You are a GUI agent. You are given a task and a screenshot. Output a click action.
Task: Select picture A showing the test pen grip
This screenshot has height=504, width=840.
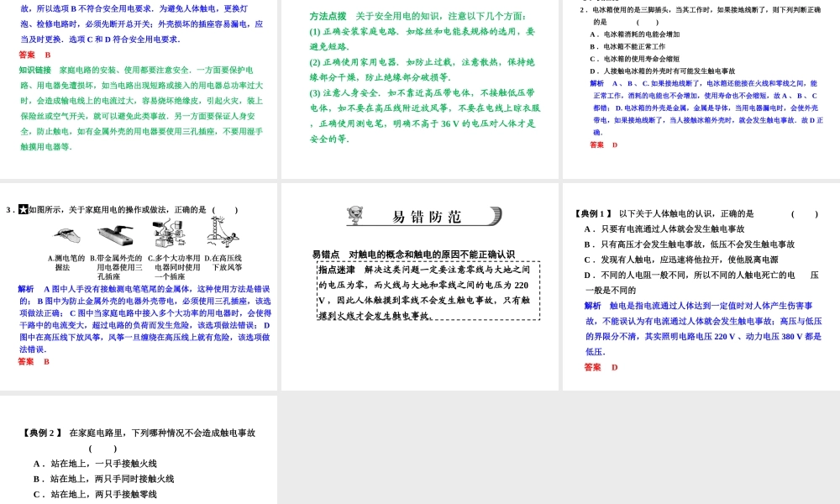[x=67, y=235]
